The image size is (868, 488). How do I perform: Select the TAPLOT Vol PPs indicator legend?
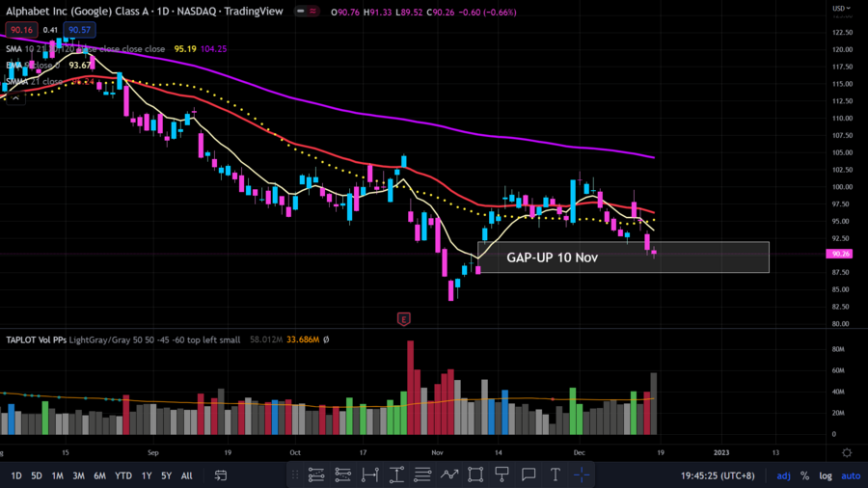pos(122,339)
